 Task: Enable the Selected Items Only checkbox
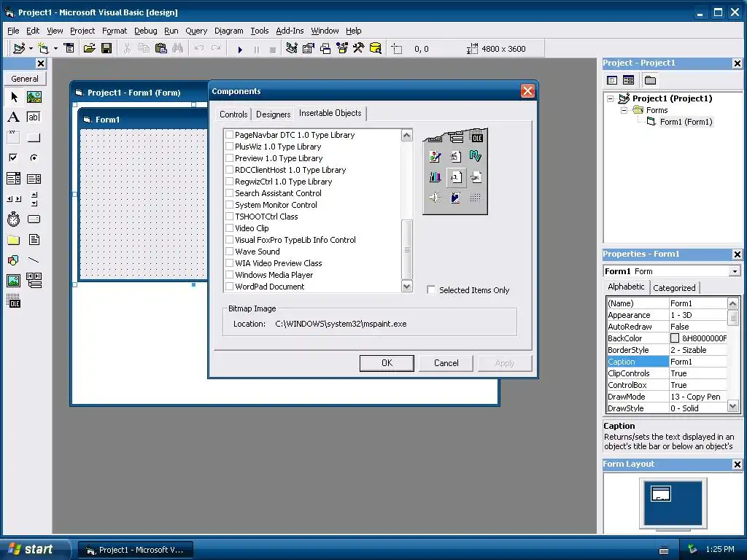pyautogui.click(x=431, y=289)
